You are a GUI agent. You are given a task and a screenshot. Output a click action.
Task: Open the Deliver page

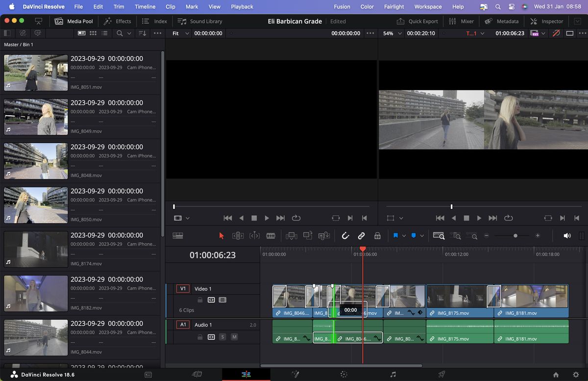[x=441, y=374]
